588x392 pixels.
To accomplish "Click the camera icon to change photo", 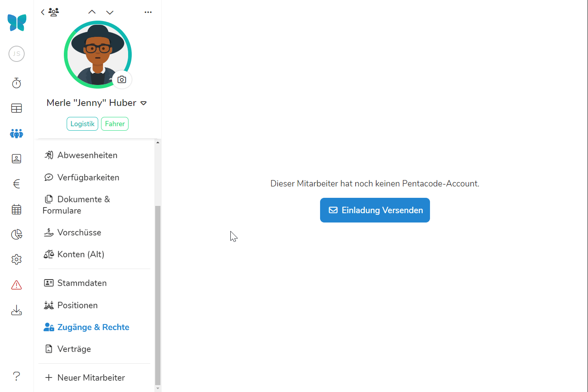I will click(122, 80).
